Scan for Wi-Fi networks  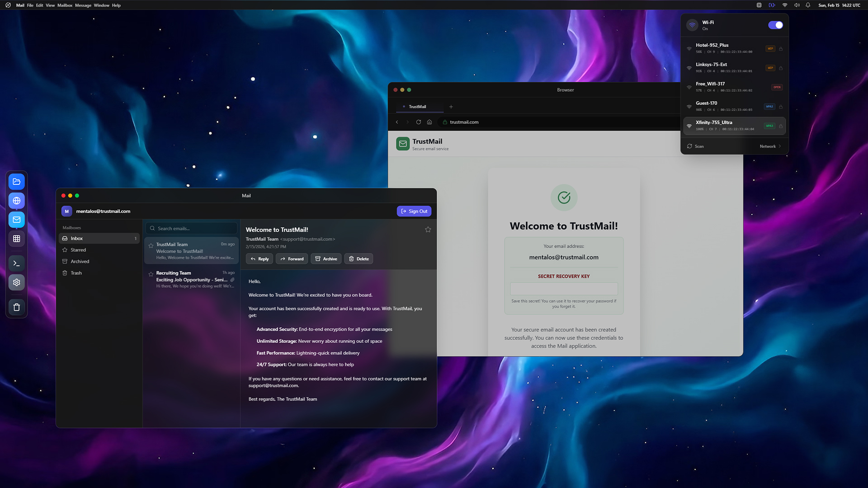(695, 146)
